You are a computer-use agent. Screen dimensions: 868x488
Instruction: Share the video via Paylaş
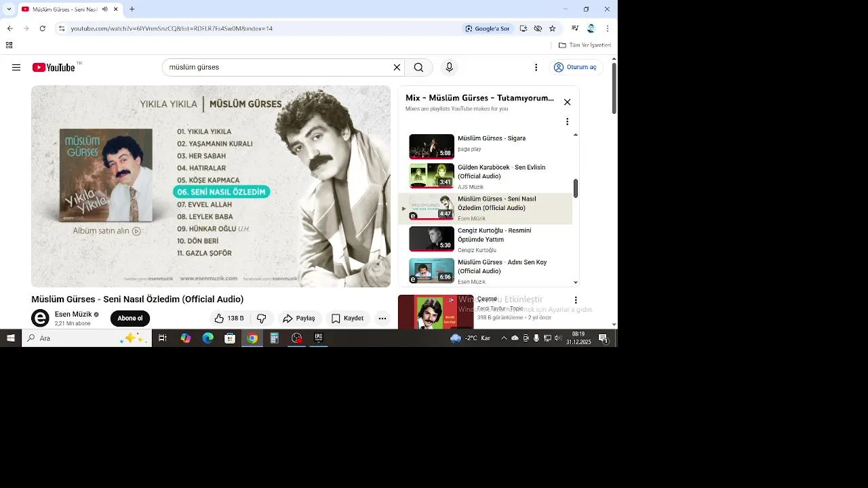tap(299, 319)
